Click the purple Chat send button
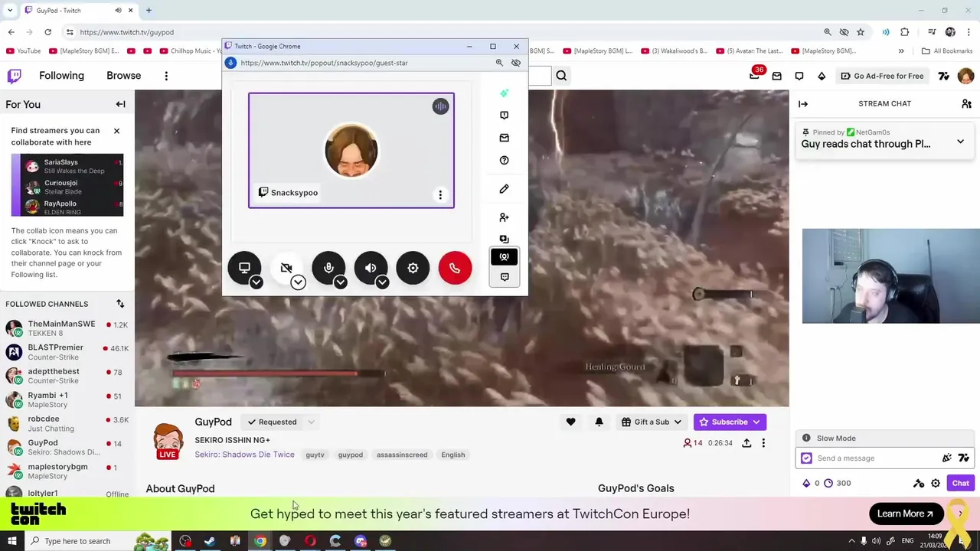Screen dimensions: 980x551 pyautogui.click(x=960, y=483)
